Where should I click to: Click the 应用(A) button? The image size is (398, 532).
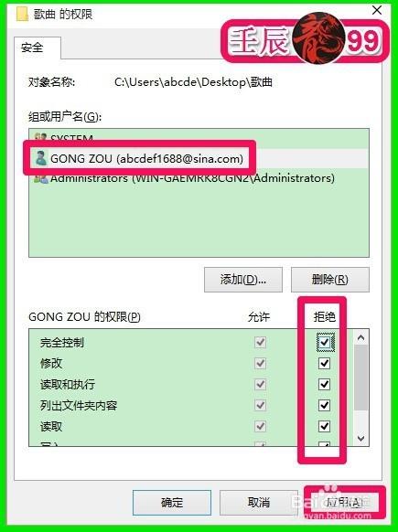(x=344, y=503)
